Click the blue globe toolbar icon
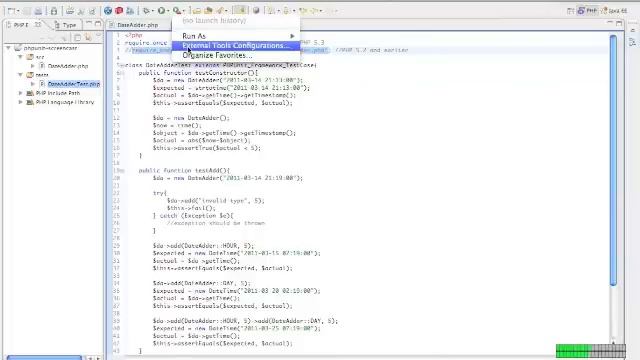The image size is (640, 360). coord(108,11)
